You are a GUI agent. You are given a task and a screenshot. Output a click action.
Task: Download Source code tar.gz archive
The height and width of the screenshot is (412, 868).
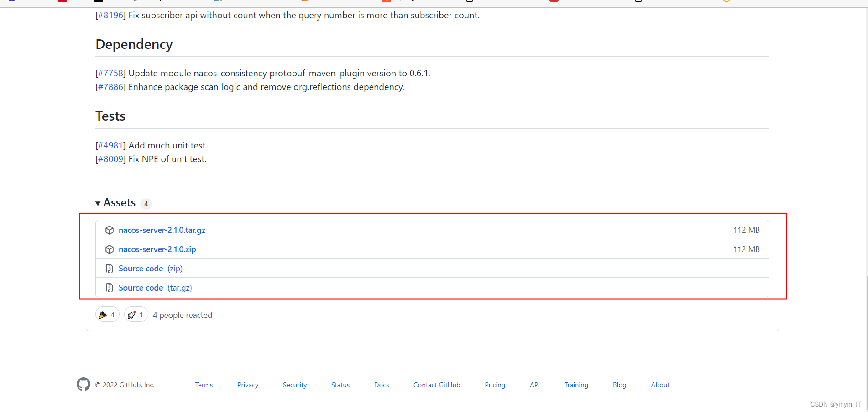click(x=155, y=288)
